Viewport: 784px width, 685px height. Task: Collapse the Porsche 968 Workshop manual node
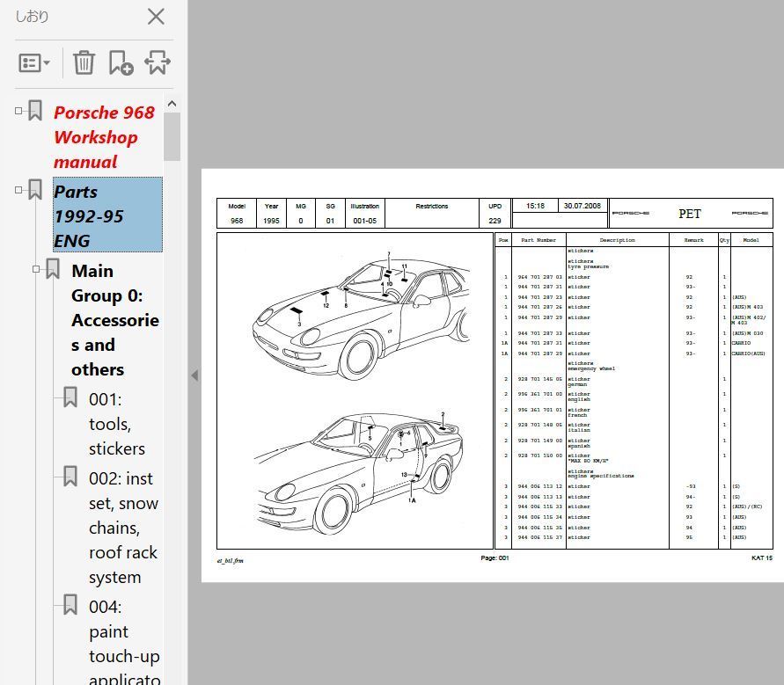(x=18, y=111)
